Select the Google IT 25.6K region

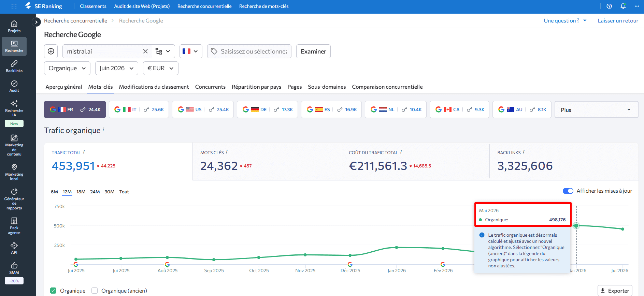(139, 109)
